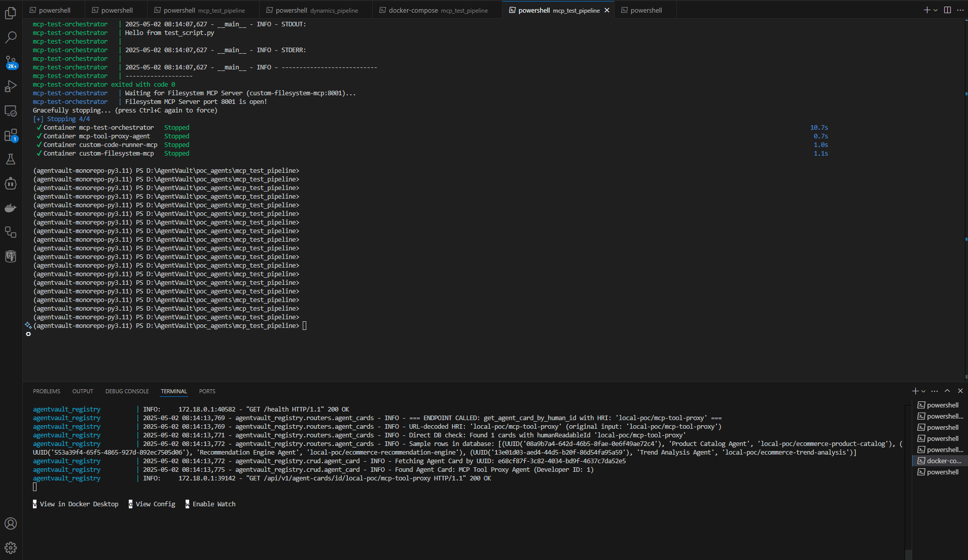Image resolution: width=968 pixels, height=560 pixels.
Task: Click the 'mcp-test-orchestrator exited with code 0' line
Action: (104, 85)
